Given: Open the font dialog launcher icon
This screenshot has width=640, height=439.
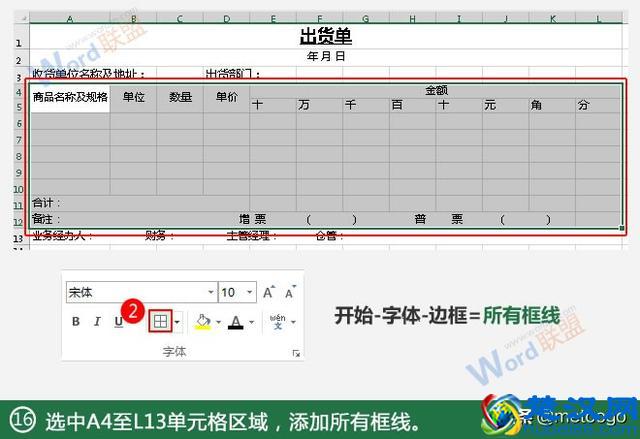Looking at the screenshot, I should coord(296,353).
